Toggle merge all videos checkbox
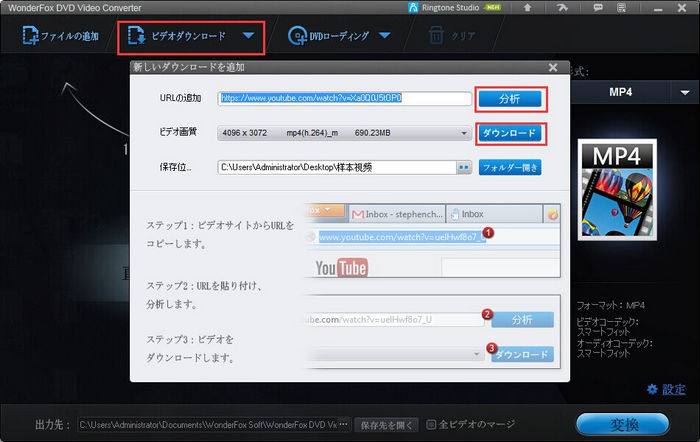This screenshot has width=700, height=442. point(431,424)
